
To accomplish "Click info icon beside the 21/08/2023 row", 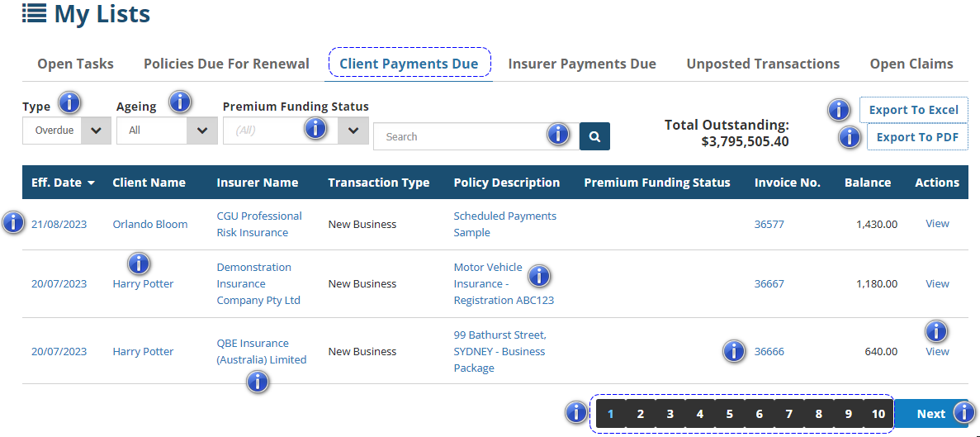I will coord(13,222).
